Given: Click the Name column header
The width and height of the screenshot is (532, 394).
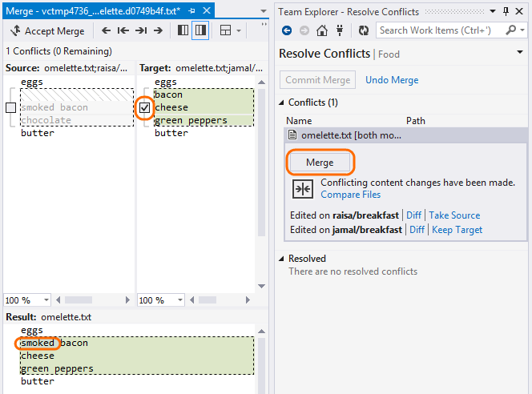Looking at the screenshot, I should pyautogui.click(x=299, y=121).
